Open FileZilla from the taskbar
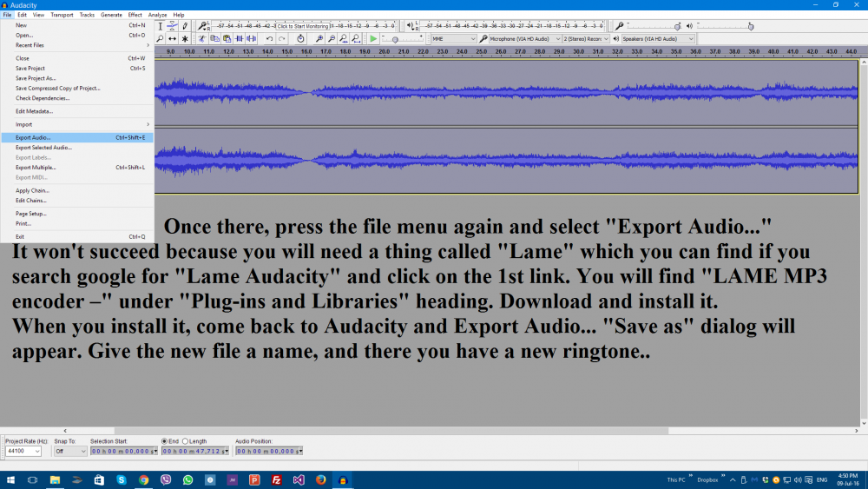The image size is (868, 489). pos(276,480)
